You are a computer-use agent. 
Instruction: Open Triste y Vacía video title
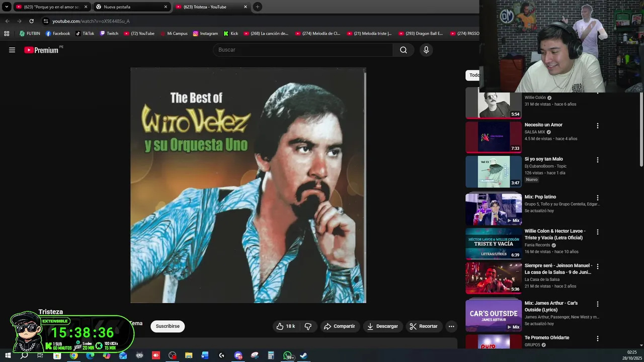[555, 234]
